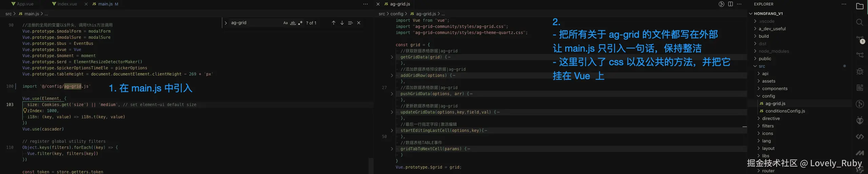
Task: Select the main.js tab
Action: click(105, 4)
